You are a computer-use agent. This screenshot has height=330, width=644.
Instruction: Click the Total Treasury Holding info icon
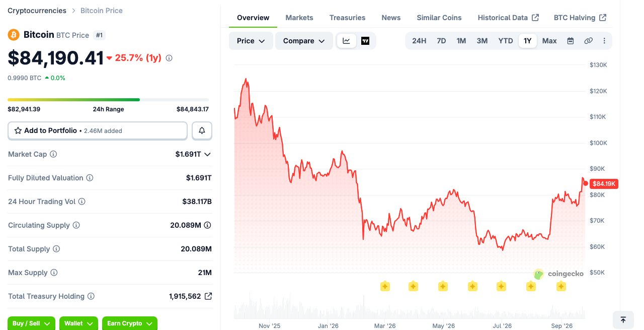coord(91,296)
